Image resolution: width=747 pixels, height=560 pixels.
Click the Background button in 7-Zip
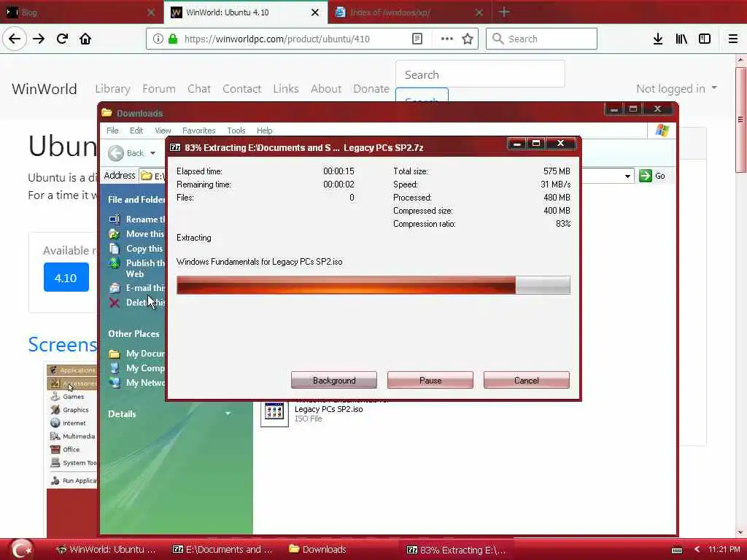334,380
